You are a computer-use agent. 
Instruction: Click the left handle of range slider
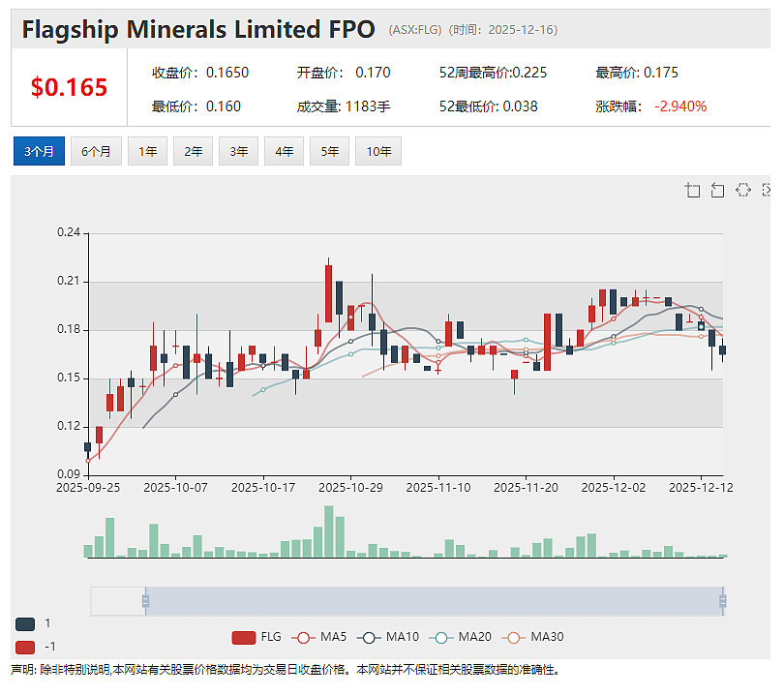[x=145, y=601]
